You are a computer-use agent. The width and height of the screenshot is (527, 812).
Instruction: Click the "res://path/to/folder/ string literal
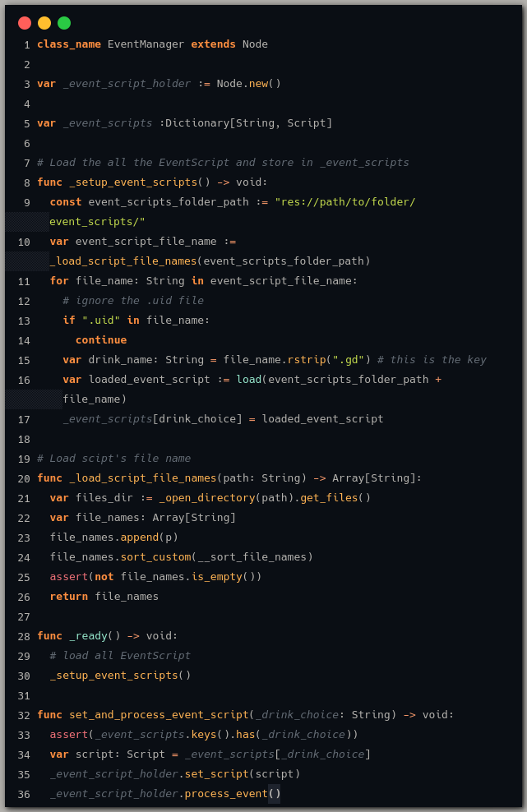344,202
